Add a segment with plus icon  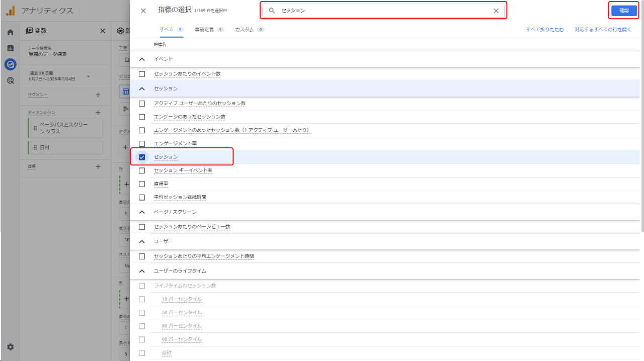[98, 95]
